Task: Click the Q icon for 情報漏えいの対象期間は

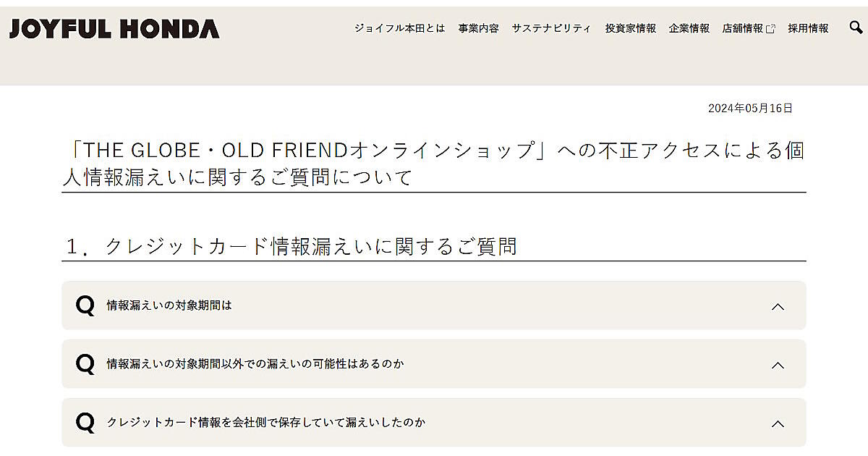Action: [85, 305]
